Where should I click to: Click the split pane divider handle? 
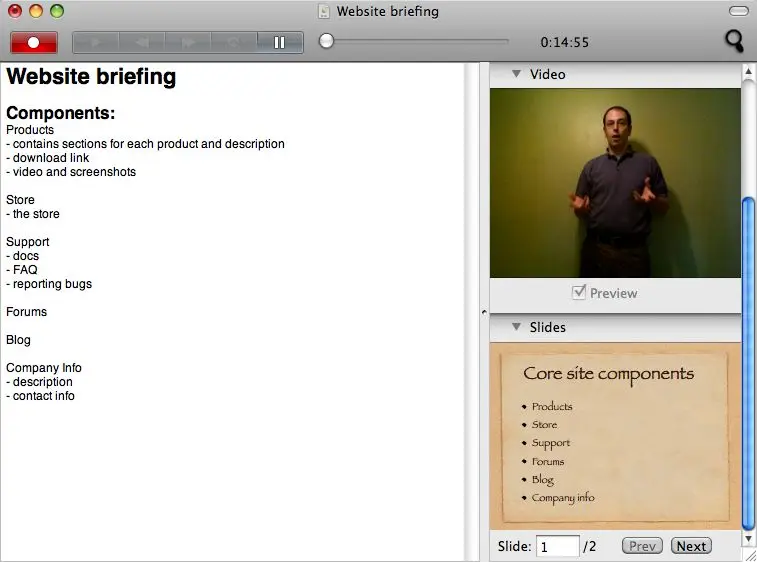(484, 312)
